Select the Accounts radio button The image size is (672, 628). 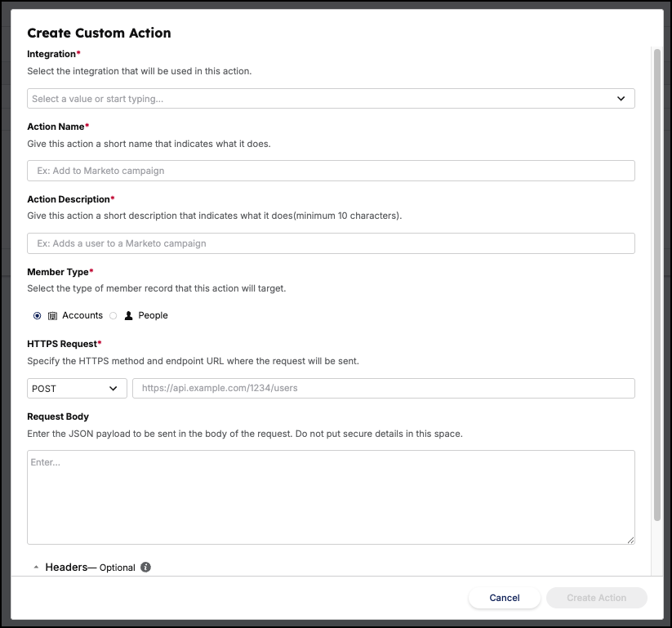click(x=37, y=315)
